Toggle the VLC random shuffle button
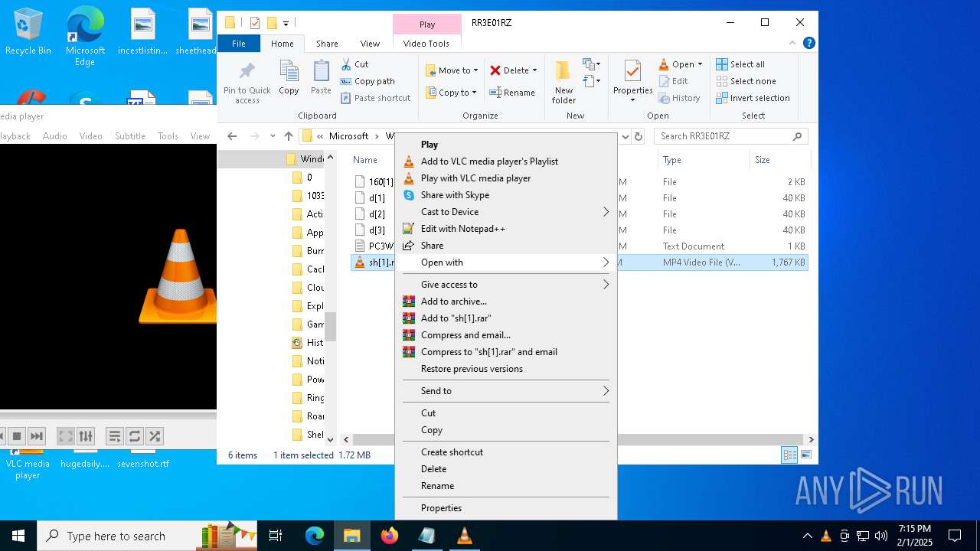The height and width of the screenshot is (551, 980). pyautogui.click(x=155, y=436)
